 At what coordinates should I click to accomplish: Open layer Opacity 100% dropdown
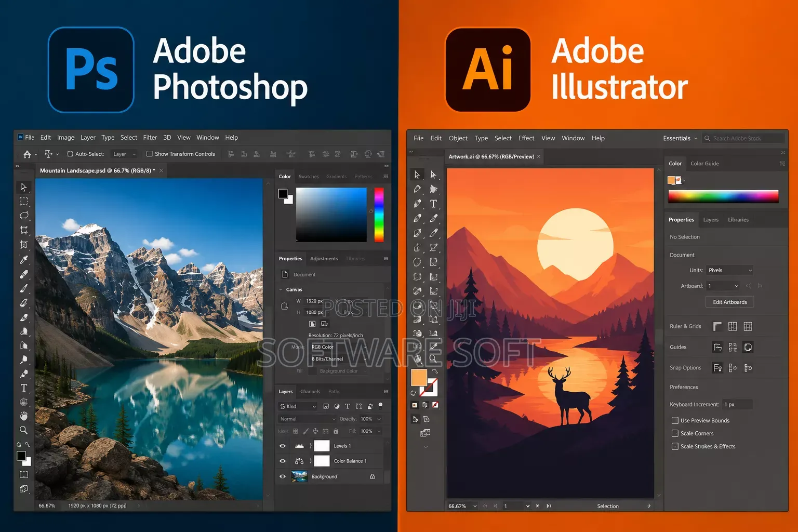[371, 419]
